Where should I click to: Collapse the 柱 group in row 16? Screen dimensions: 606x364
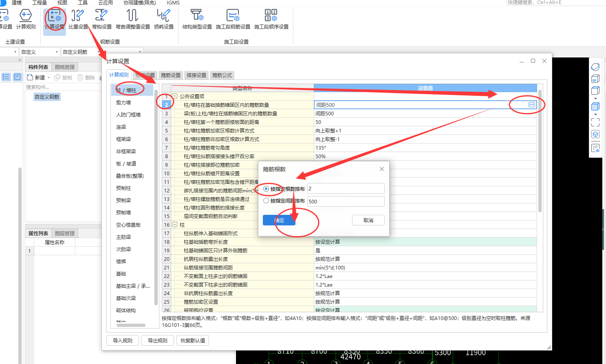pos(175,225)
